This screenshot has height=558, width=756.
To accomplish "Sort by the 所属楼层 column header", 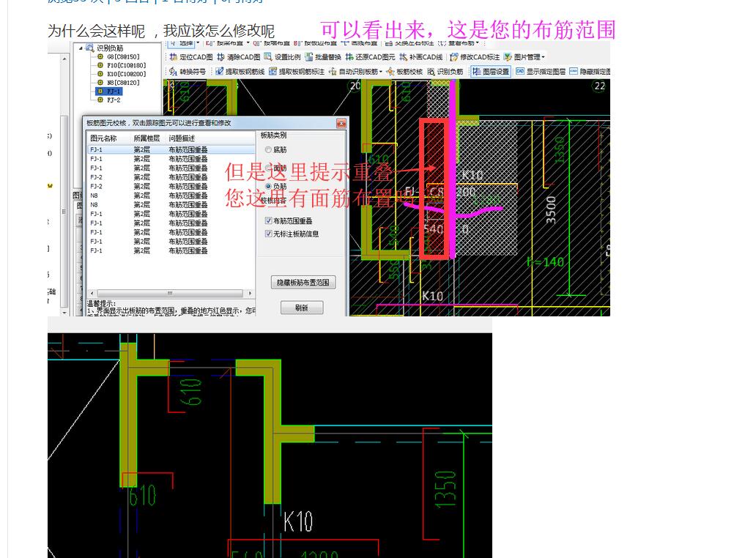I will click(147, 138).
